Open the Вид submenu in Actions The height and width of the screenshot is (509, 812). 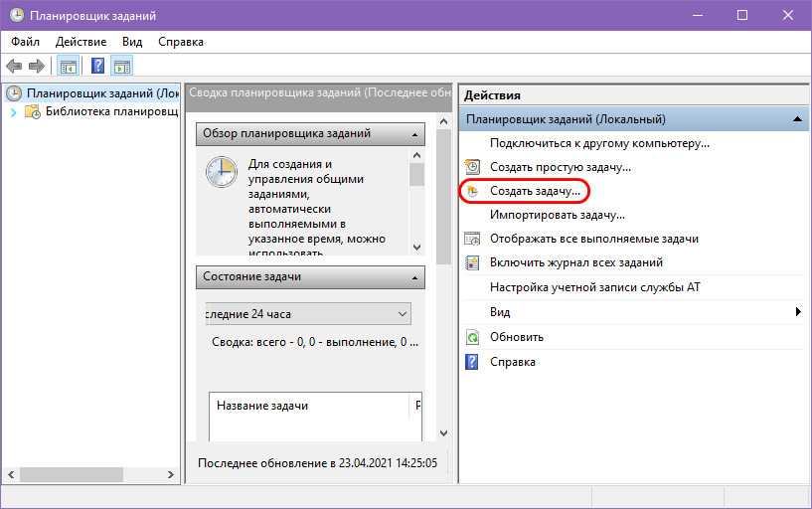pos(797,312)
